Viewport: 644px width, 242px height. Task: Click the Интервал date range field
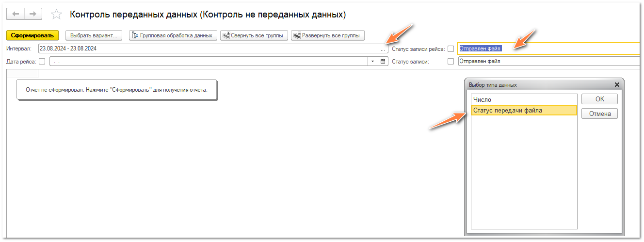pyautogui.click(x=208, y=48)
